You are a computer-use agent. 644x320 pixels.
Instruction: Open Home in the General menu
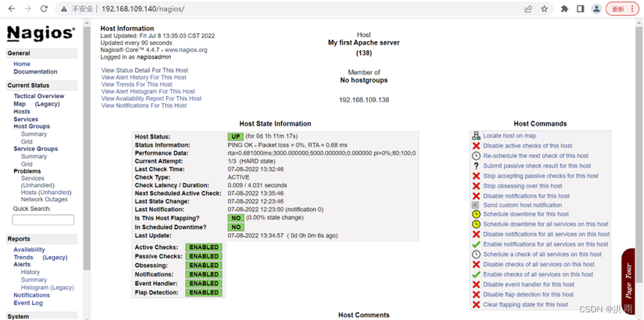pyautogui.click(x=22, y=64)
